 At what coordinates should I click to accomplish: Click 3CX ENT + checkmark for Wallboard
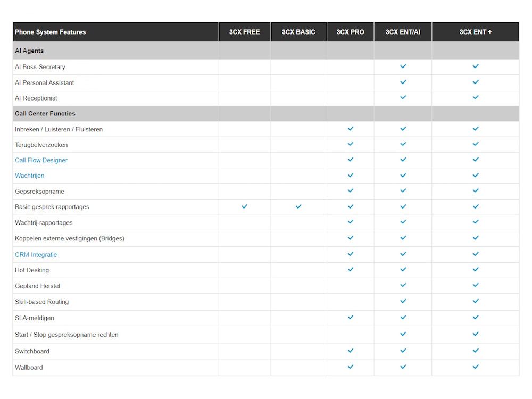pos(476,367)
